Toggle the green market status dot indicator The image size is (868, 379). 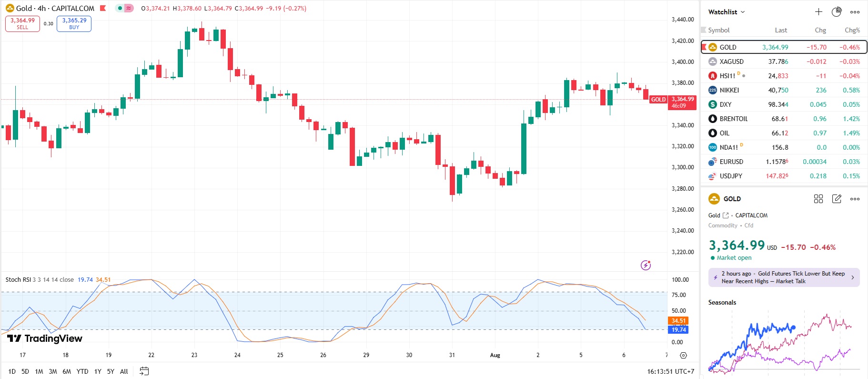click(120, 8)
